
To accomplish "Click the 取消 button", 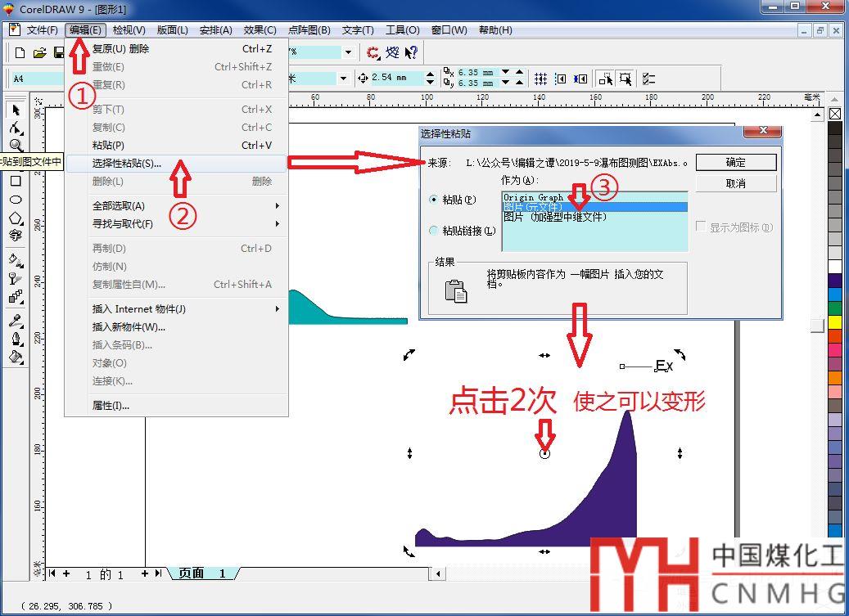I will (x=735, y=183).
